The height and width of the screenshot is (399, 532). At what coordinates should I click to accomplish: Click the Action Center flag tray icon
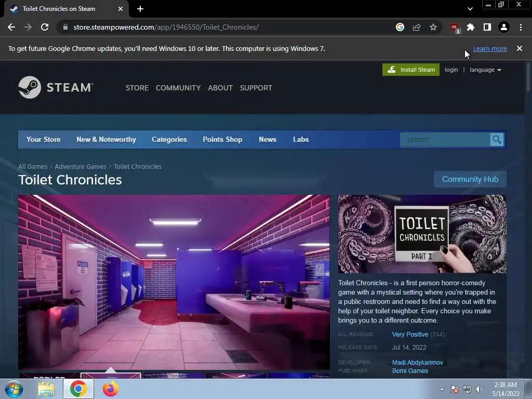(455, 389)
